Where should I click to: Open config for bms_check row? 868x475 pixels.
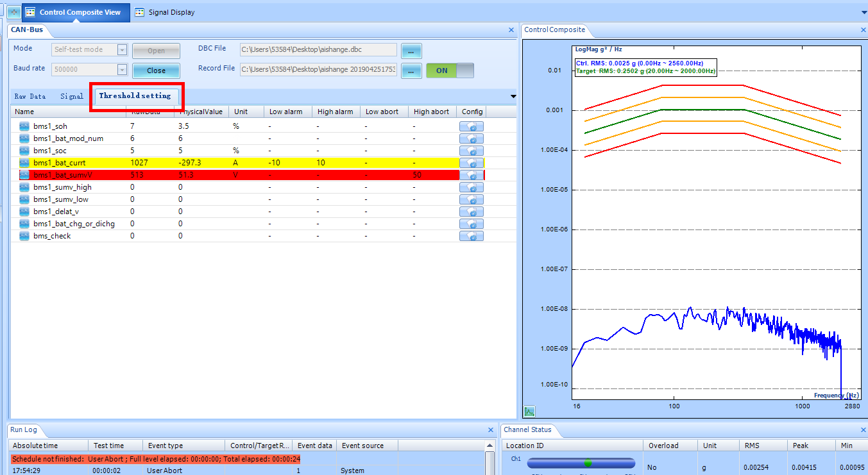pos(472,236)
